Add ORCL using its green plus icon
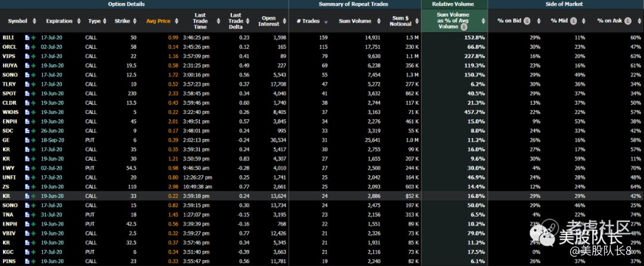Screen dimensions: 644x266 (33, 47)
